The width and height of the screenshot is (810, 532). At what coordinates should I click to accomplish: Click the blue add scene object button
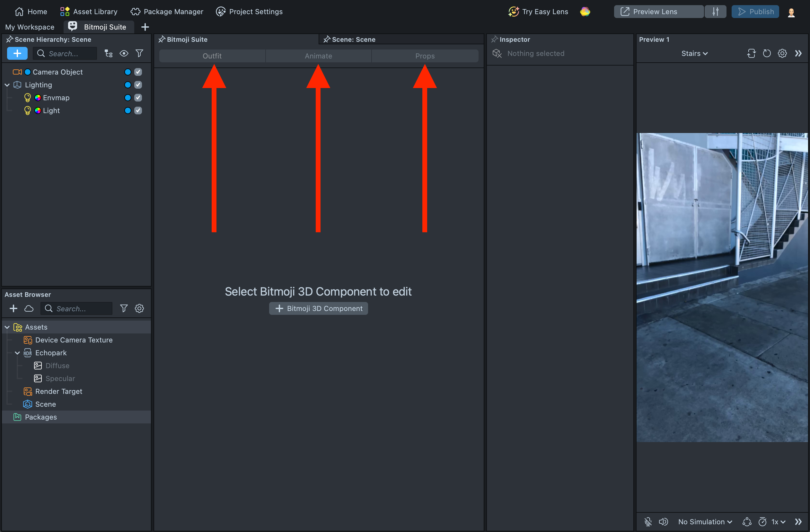click(17, 53)
